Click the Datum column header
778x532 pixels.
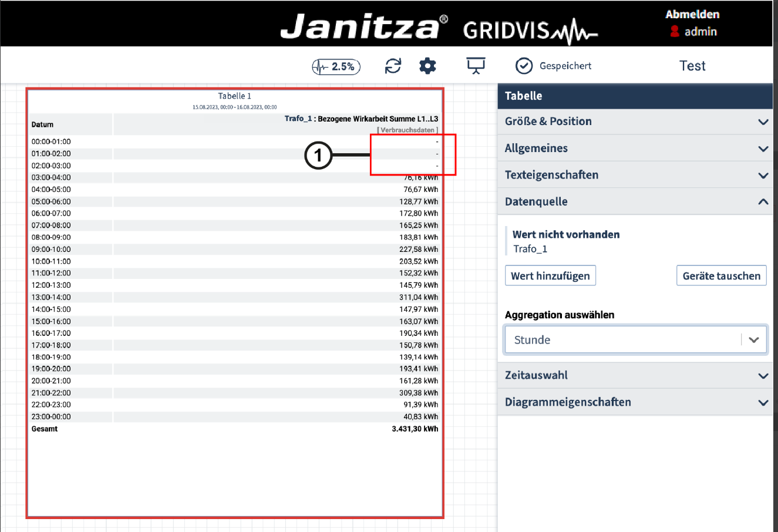[x=43, y=124]
